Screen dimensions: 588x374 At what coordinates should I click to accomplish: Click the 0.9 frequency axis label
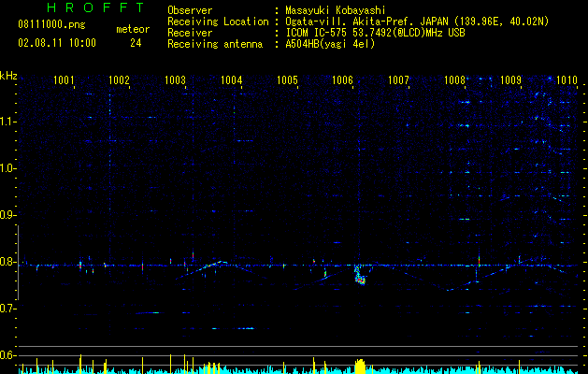coord(7,215)
